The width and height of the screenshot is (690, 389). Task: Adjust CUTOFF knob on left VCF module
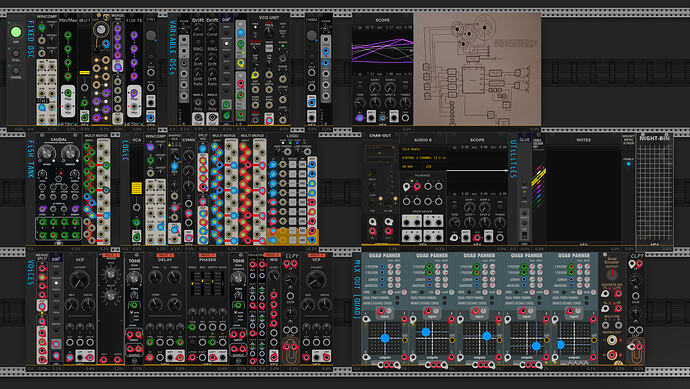click(80, 279)
